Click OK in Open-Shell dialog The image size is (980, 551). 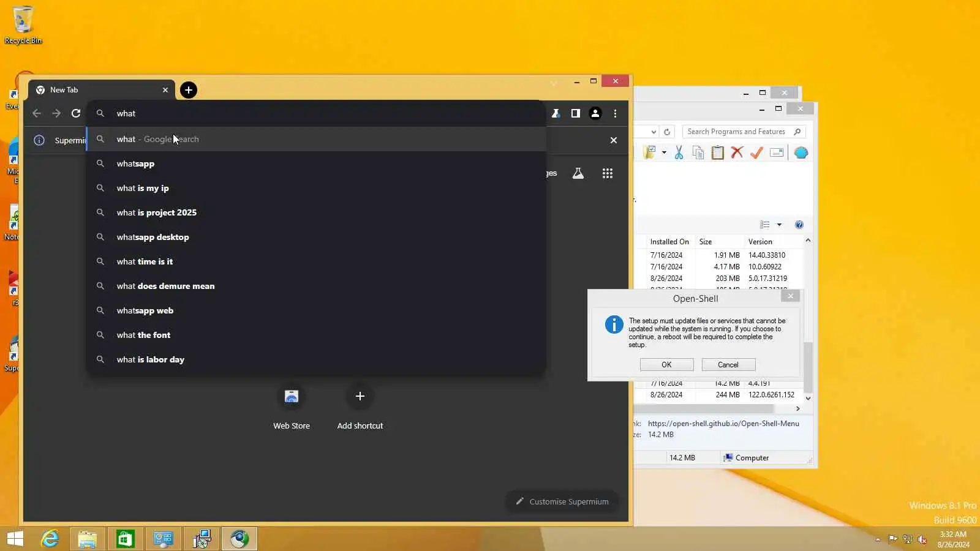[666, 364]
